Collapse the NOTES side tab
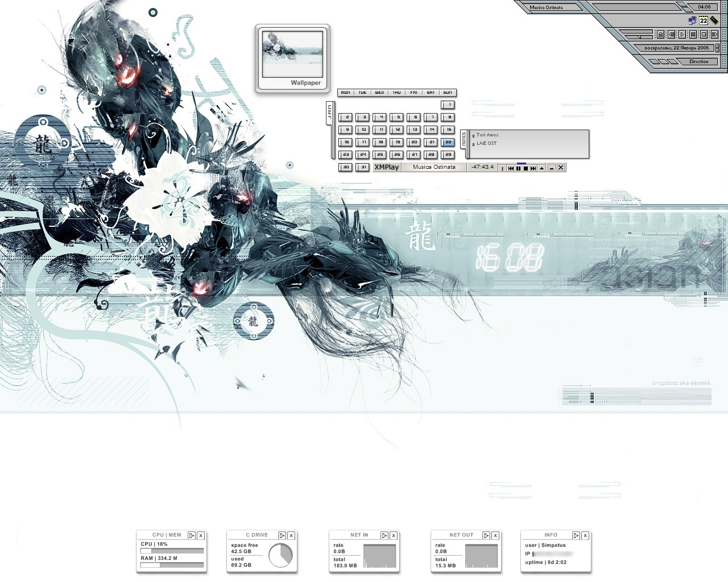The height and width of the screenshot is (582, 728). click(x=464, y=139)
